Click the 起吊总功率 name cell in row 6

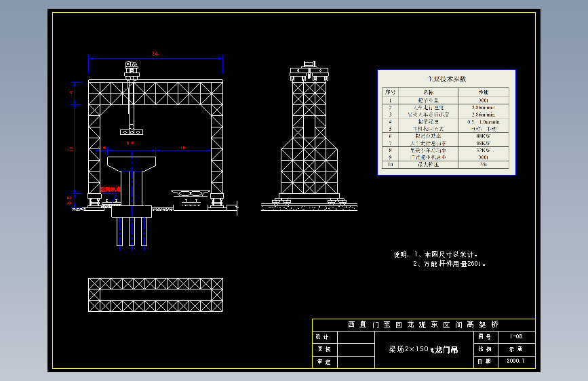pyautogui.click(x=428, y=136)
